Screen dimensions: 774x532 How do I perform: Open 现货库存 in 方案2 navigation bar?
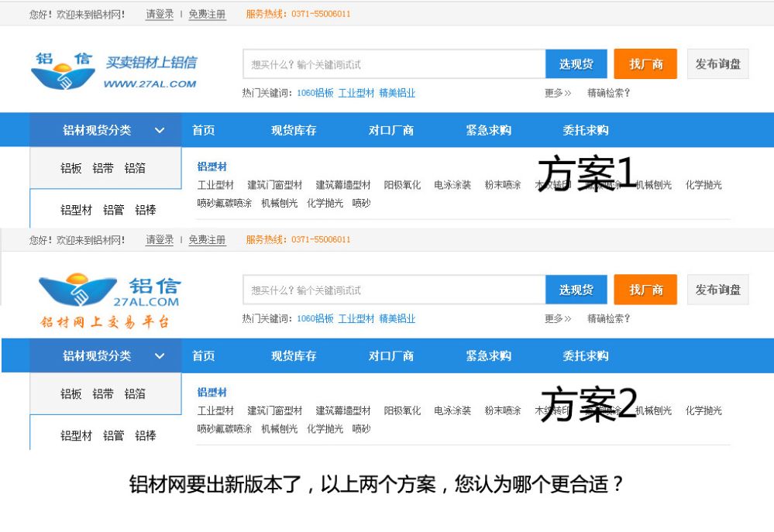(x=294, y=355)
